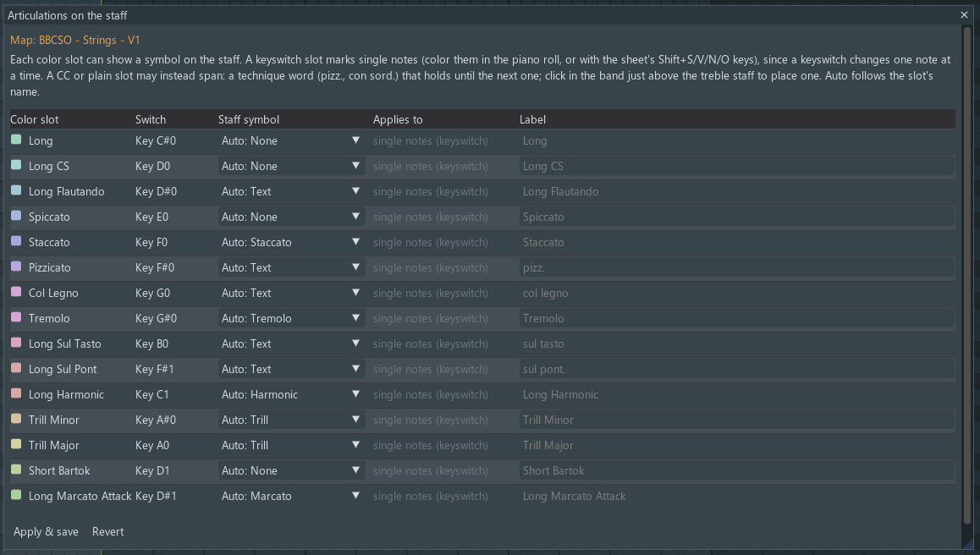980x555 pixels.
Task: Edit the Long CS label field
Action: click(x=737, y=167)
